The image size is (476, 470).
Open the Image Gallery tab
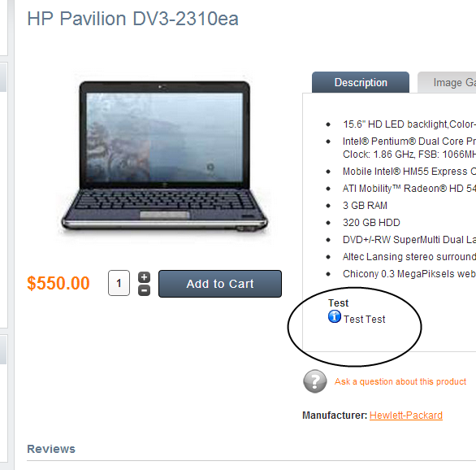pyautogui.click(x=447, y=82)
